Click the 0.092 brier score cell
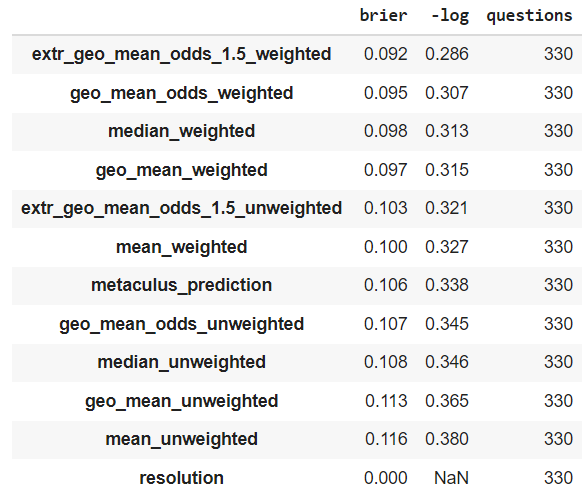This screenshot has width=588, height=503. [386, 54]
